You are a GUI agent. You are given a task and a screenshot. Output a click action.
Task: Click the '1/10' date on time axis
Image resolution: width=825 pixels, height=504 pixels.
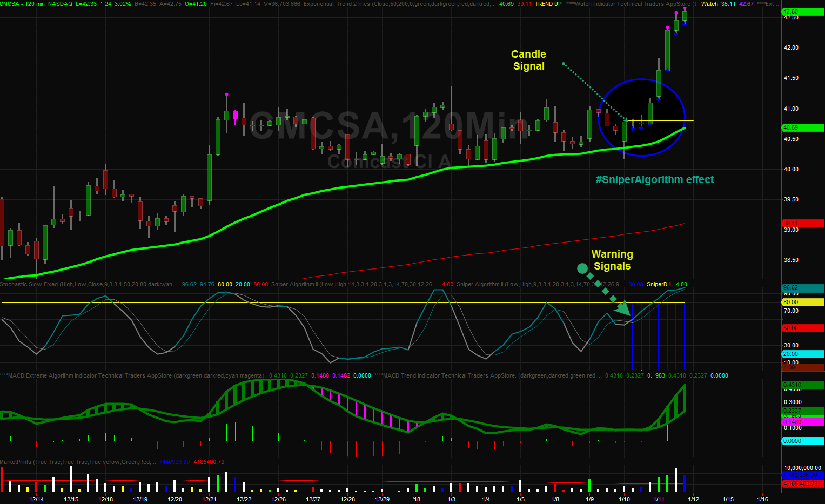(625, 499)
